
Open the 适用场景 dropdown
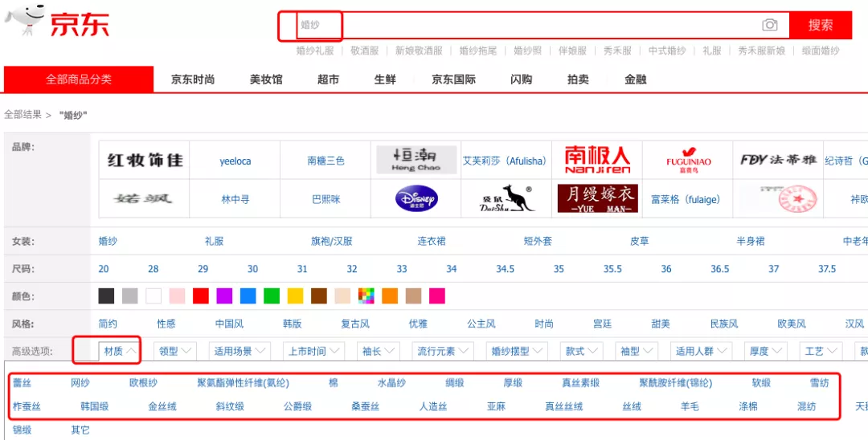pos(240,351)
